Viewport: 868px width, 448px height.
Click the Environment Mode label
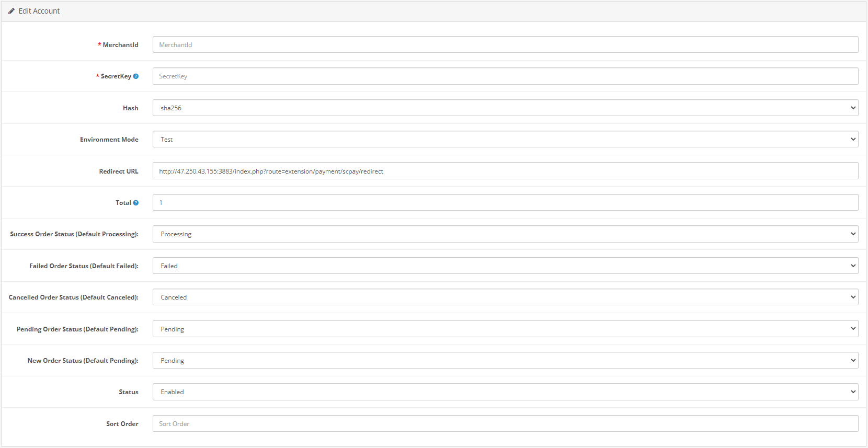point(109,140)
